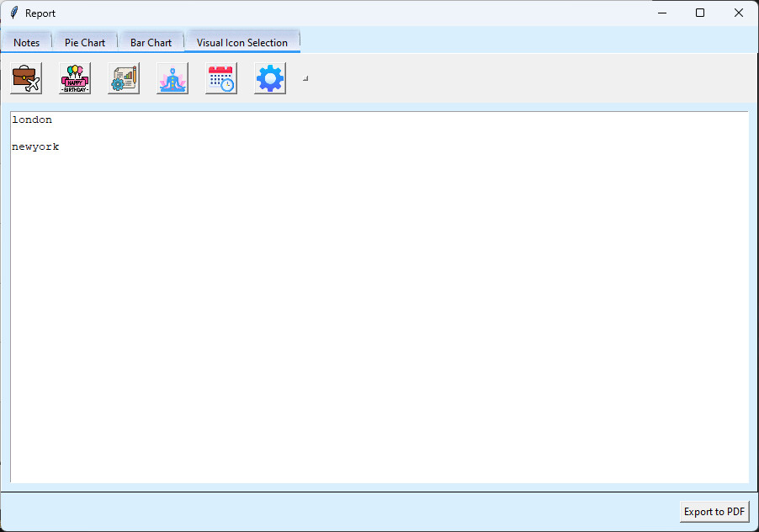Open the Pie Chart tab
The width and height of the screenshot is (759, 532).
(x=85, y=41)
